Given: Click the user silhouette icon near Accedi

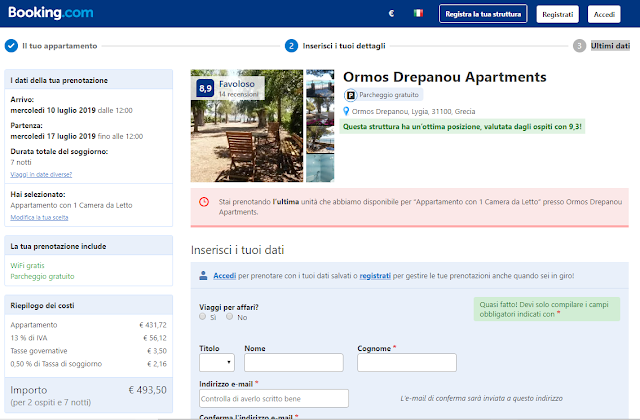Looking at the screenshot, I should click(203, 276).
